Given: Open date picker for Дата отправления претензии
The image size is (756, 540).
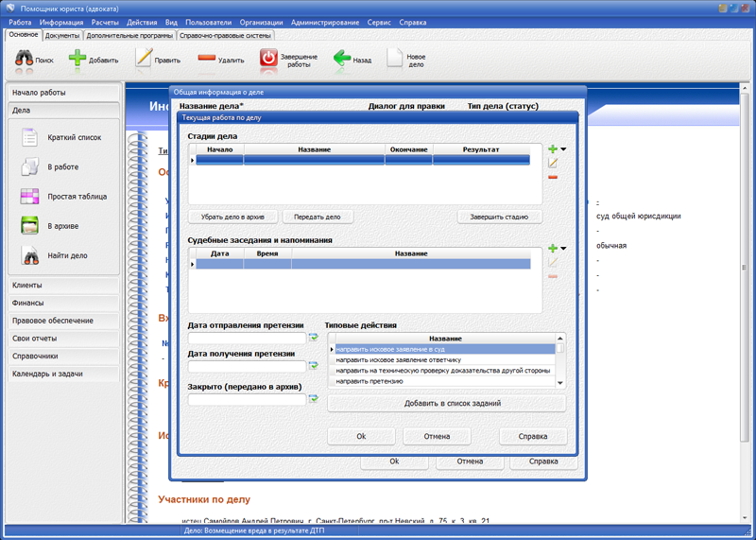Looking at the screenshot, I should click(314, 338).
